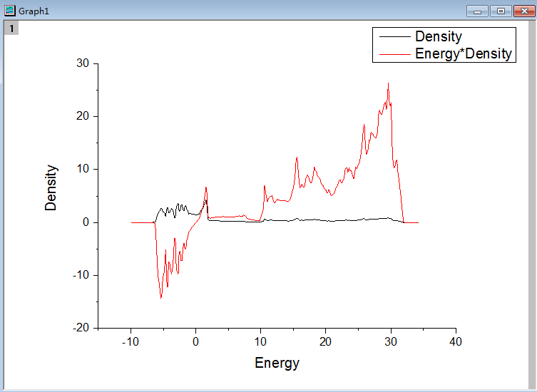The height and width of the screenshot is (392, 537).
Task: Select the black Density legend line sample
Action: tap(394, 37)
